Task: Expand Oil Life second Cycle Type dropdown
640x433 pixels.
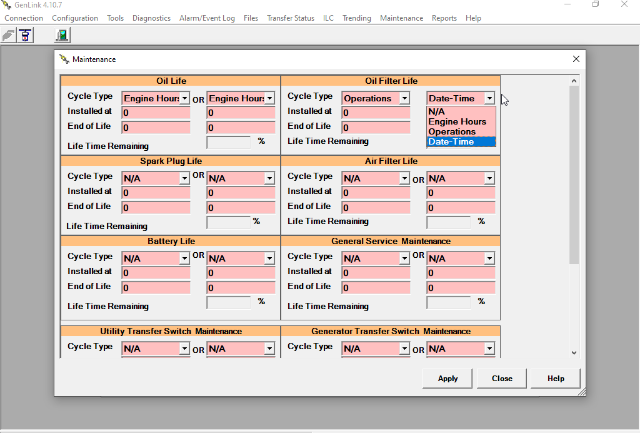Action: [269, 98]
